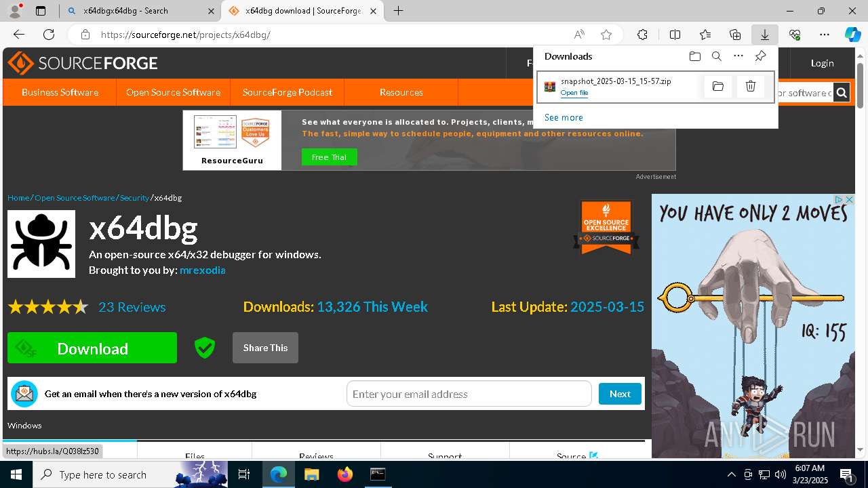Click the Share This button
Viewport: 868px width, 488px height.
click(265, 348)
